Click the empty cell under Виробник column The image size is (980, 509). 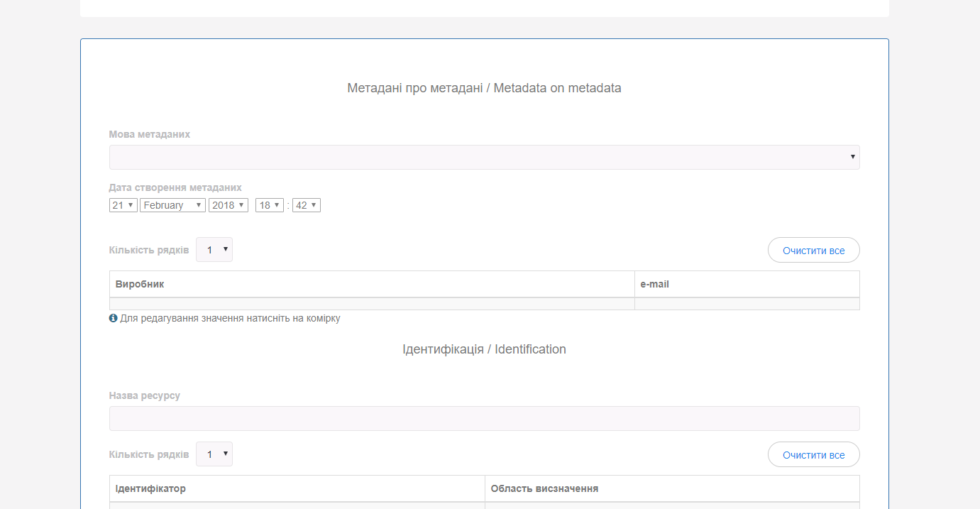pos(372,304)
